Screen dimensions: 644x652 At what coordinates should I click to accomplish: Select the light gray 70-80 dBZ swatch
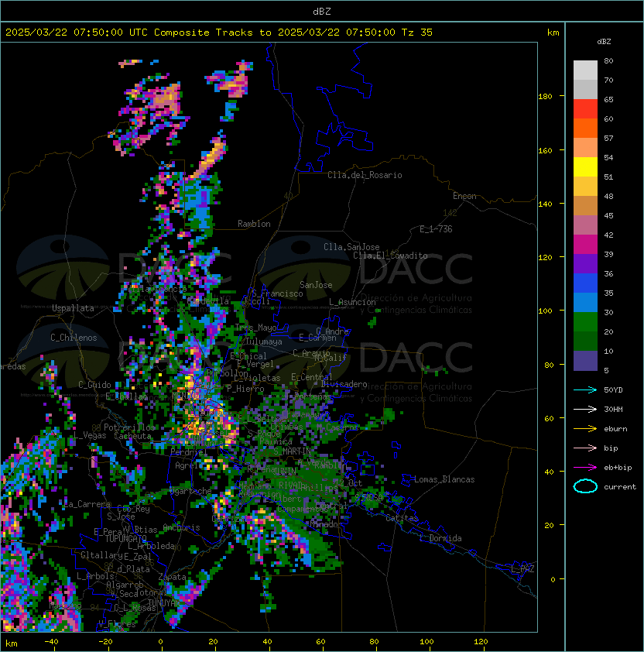tap(585, 70)
